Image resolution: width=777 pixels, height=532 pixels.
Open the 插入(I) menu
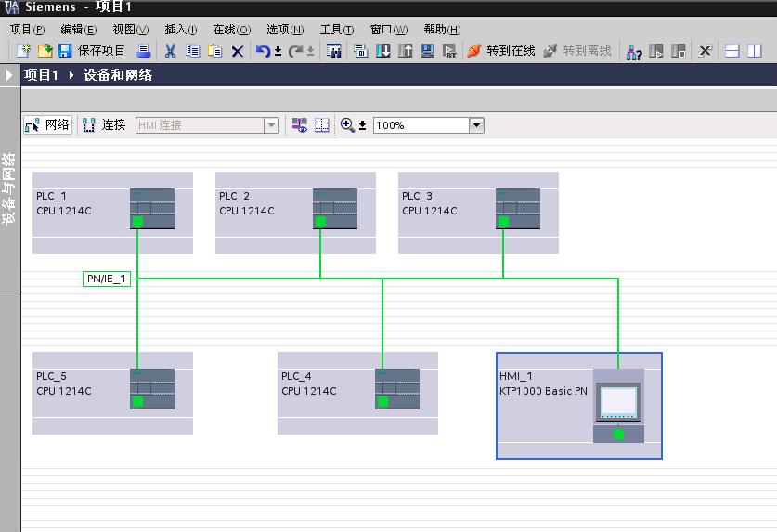[x=181, y=30]
